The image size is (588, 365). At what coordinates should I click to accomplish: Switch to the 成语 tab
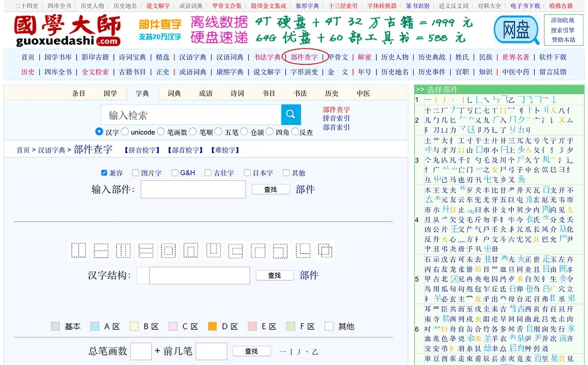pos(206,93)
